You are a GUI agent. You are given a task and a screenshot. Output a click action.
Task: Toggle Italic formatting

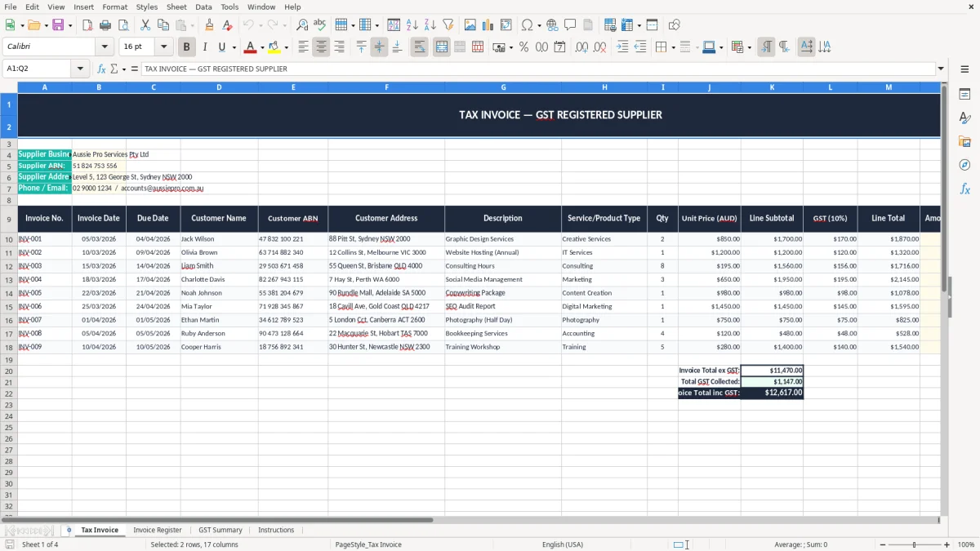[204, 47]
